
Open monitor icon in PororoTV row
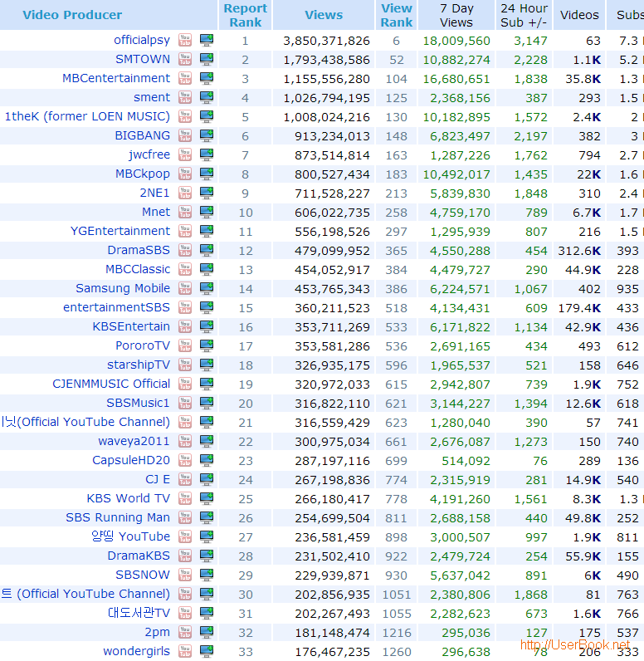pyautogui.click(x=207, y=345)
